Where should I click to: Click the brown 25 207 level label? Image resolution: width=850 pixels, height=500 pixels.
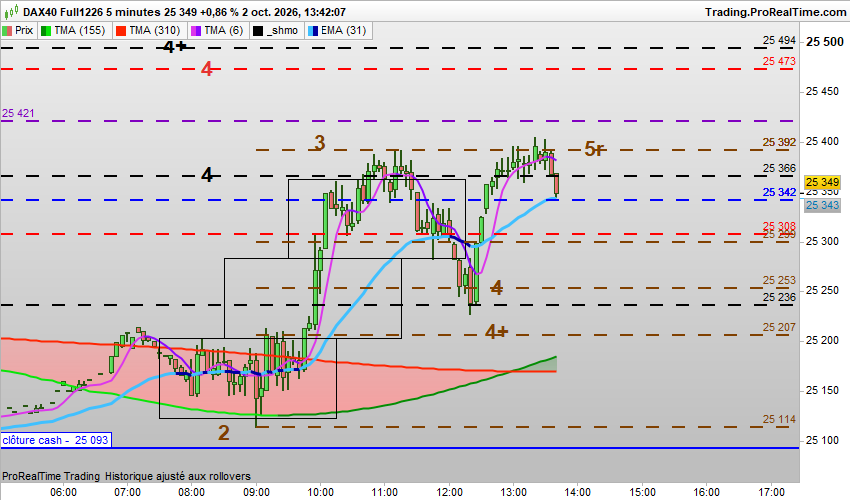[x=779, y=327]
